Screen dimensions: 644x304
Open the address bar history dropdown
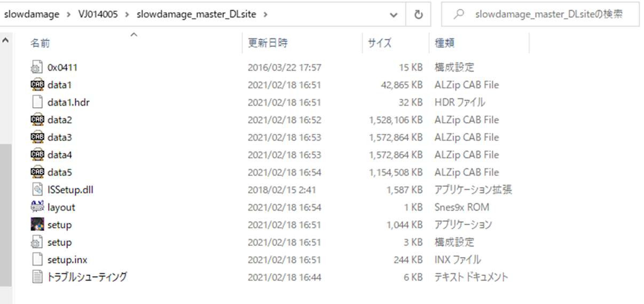pyautogui.click(x=394, y=15)
